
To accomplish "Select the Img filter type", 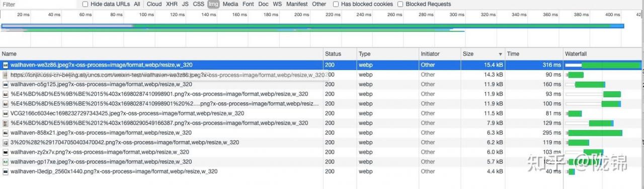I will point(213,4).
